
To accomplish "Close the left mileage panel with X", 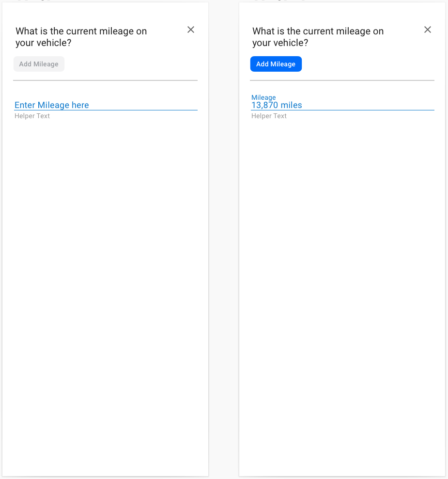I will pos(191,30).
